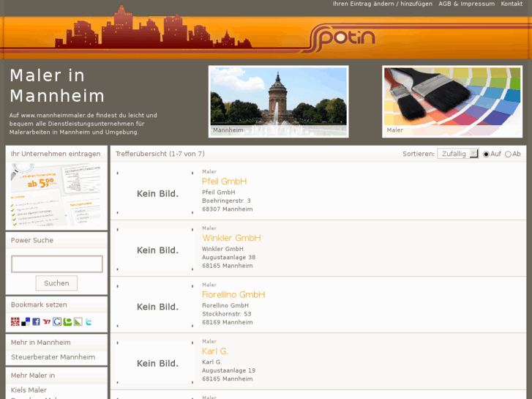Viewport: 532px width, 399px height.
Task: Click the Sortieren: label
Action: click(x=419, y=154)
